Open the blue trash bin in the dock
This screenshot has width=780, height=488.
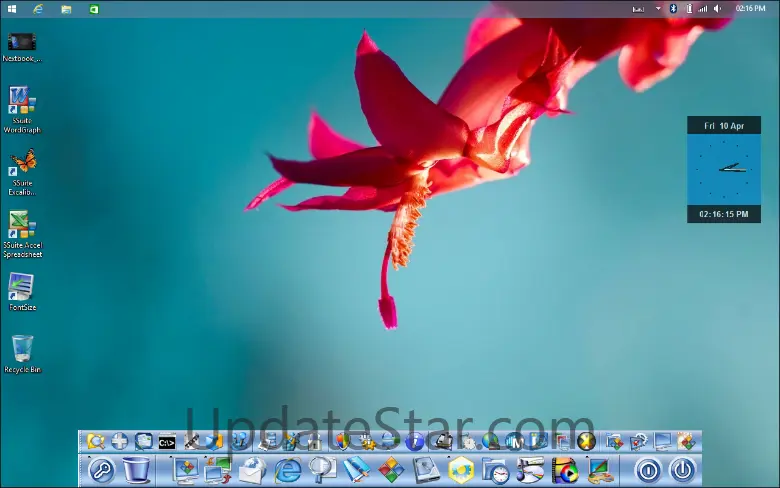(136, 470)
